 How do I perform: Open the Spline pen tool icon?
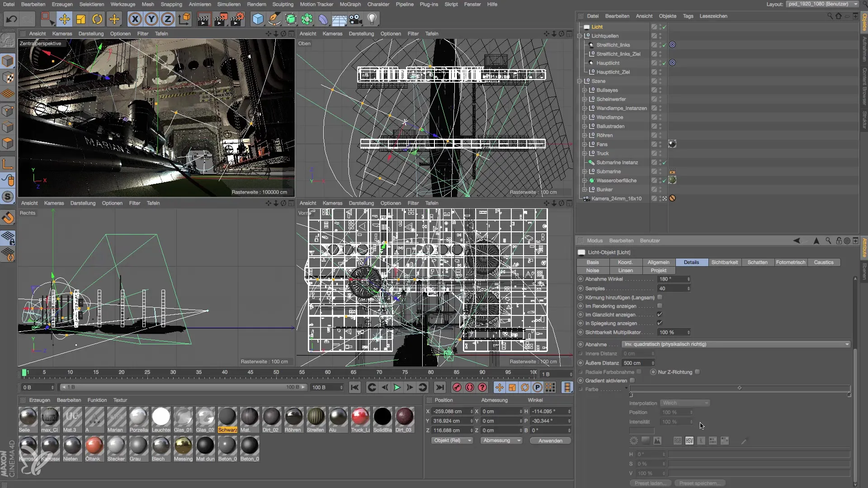(274, 19)
